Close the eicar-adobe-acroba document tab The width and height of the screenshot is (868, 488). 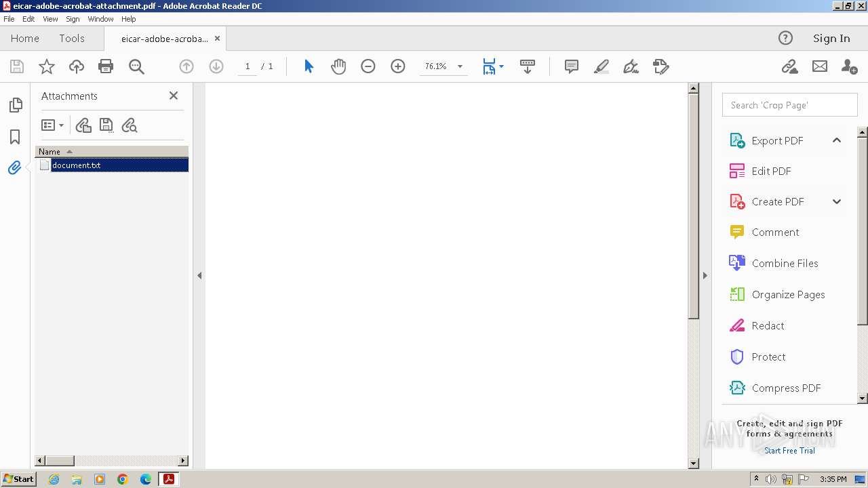pos(217,39)
